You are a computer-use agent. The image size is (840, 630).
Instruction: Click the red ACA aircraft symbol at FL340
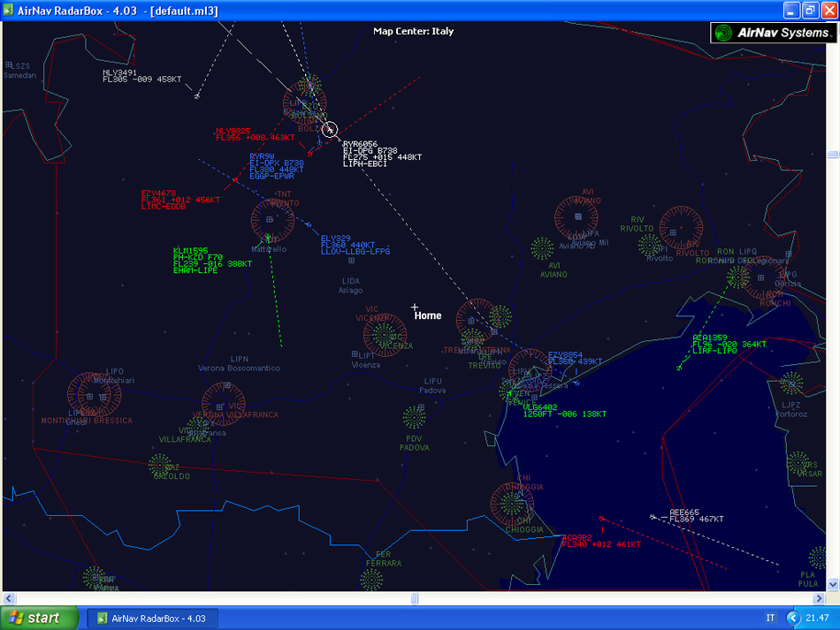coord(601,519)
